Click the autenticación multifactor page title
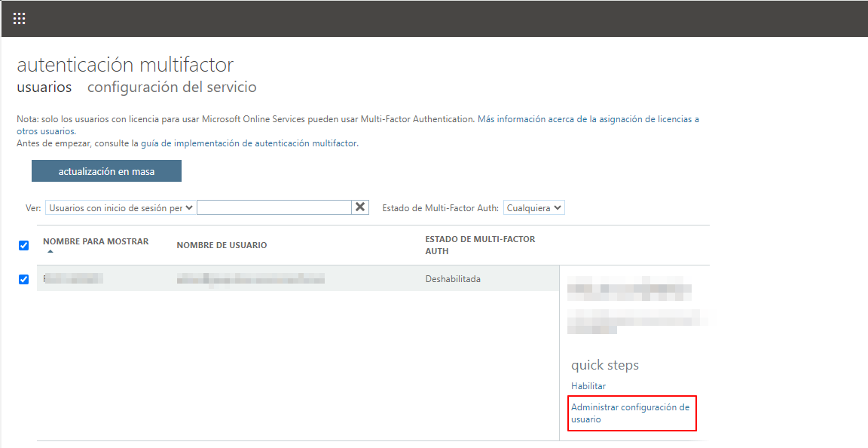Screen dimensions: 868x448 (x=125, y=64)
